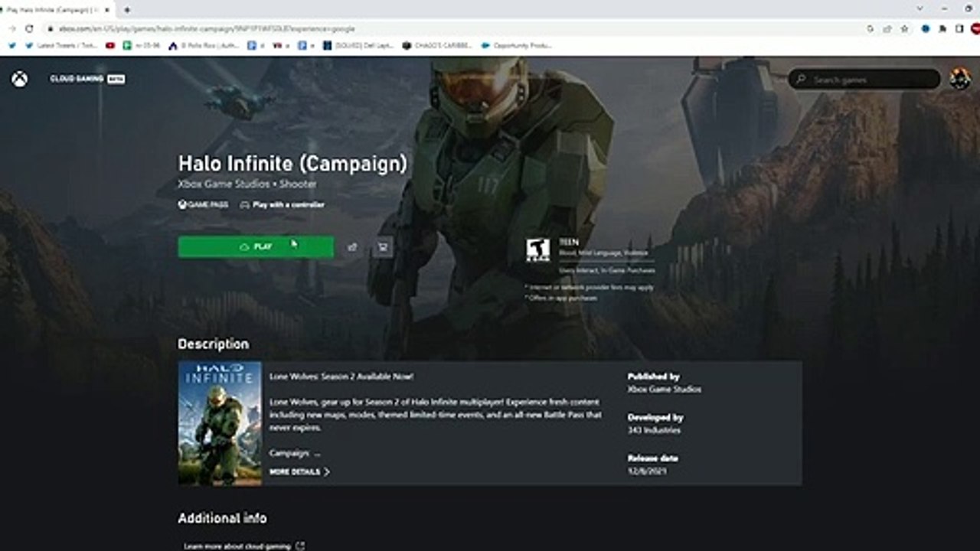Open the Latest Tweets bookmark

61,45
